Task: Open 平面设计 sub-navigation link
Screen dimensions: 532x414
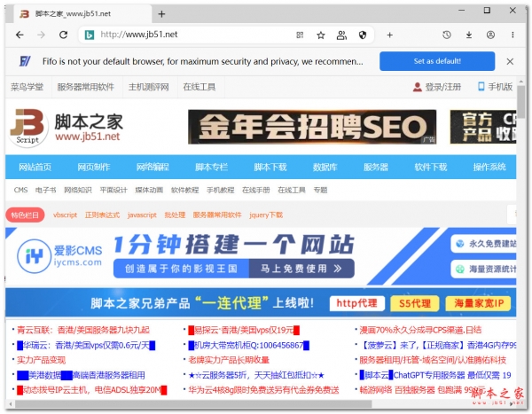Action: [113, 190]
